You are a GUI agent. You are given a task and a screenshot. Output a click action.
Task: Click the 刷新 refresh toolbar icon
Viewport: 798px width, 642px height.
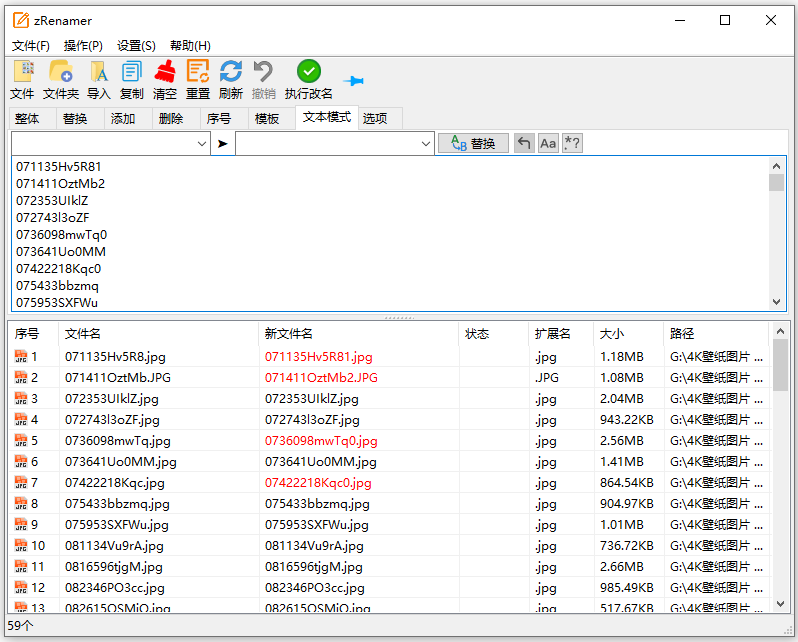pos(231,72)
